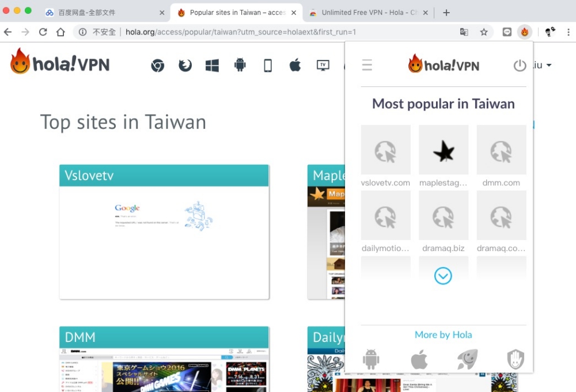Open dailymotion tile in Hola popup

point(385,215)
